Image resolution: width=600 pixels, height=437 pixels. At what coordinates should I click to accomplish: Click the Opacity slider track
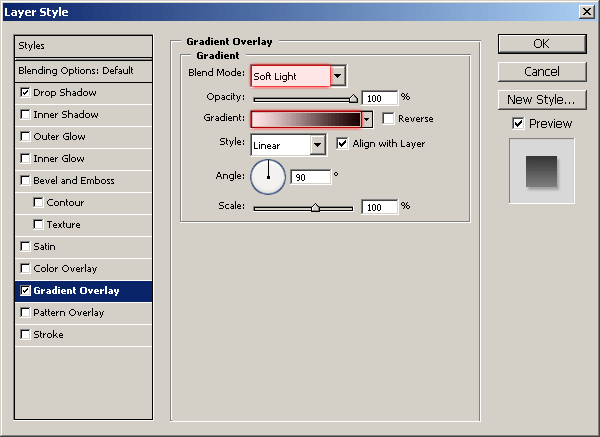pyautogui.click(x=303, y=99)
